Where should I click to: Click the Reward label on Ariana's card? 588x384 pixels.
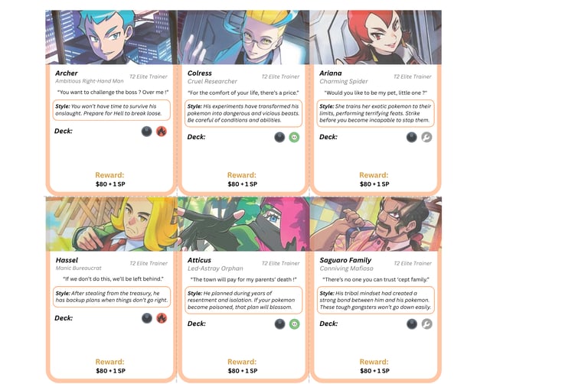(x=374, y=175)
